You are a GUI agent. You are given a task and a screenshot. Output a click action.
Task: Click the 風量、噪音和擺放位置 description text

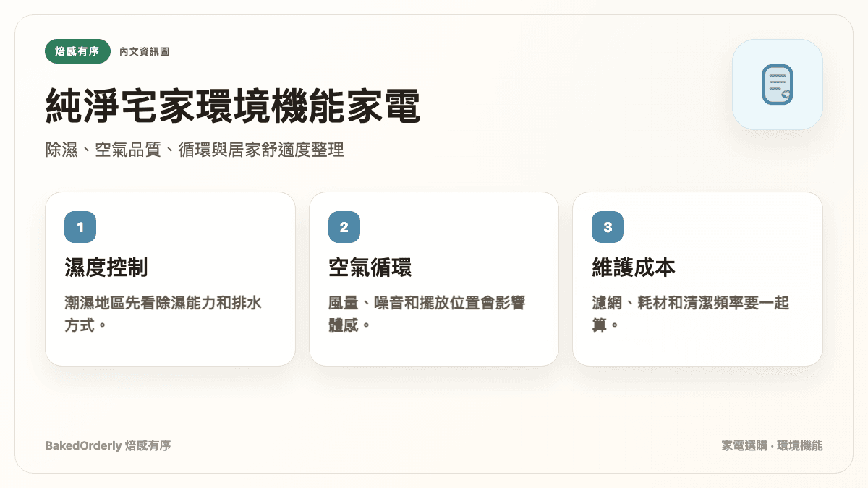[427, 313]
